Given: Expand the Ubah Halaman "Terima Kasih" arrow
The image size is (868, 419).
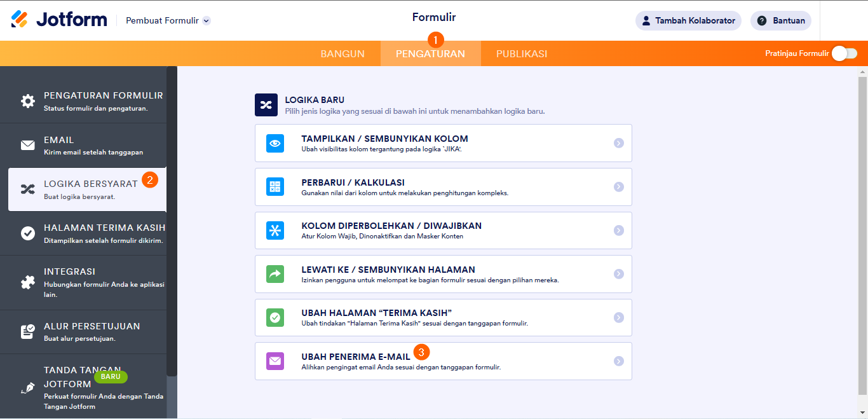Looking at the screenshot, I should pyautogui.click(x=619, y=317).
